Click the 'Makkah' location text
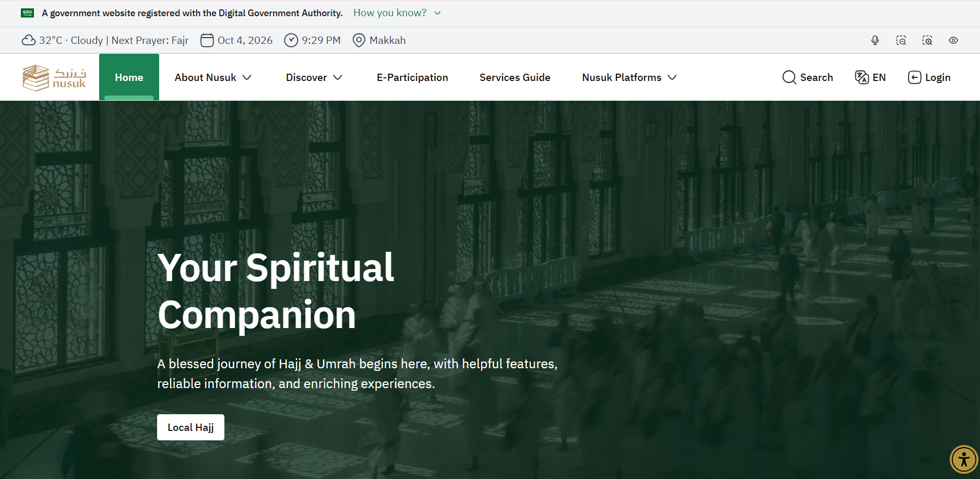980x479 pixels. [x=388, y=40]
